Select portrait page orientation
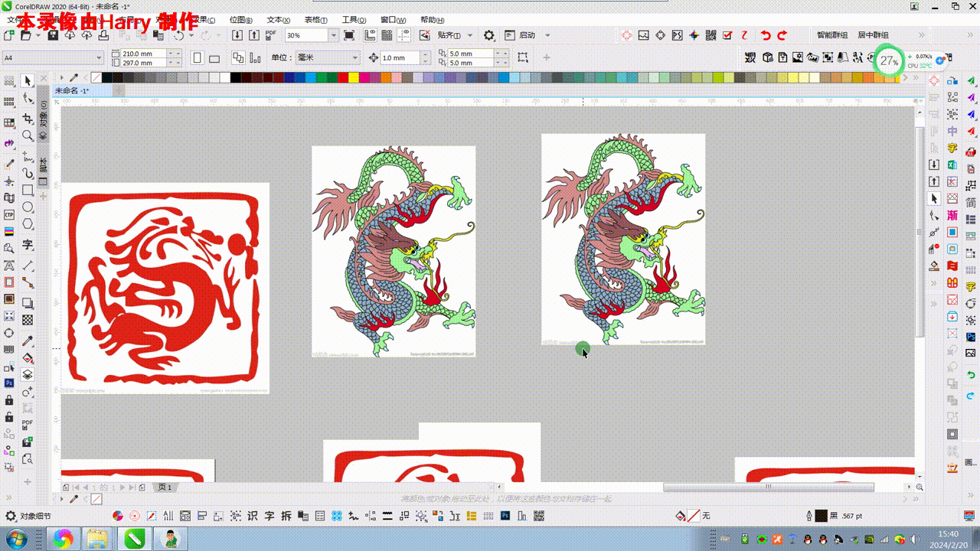This screenshot has height=551, width=980. [x=198, y=58]
